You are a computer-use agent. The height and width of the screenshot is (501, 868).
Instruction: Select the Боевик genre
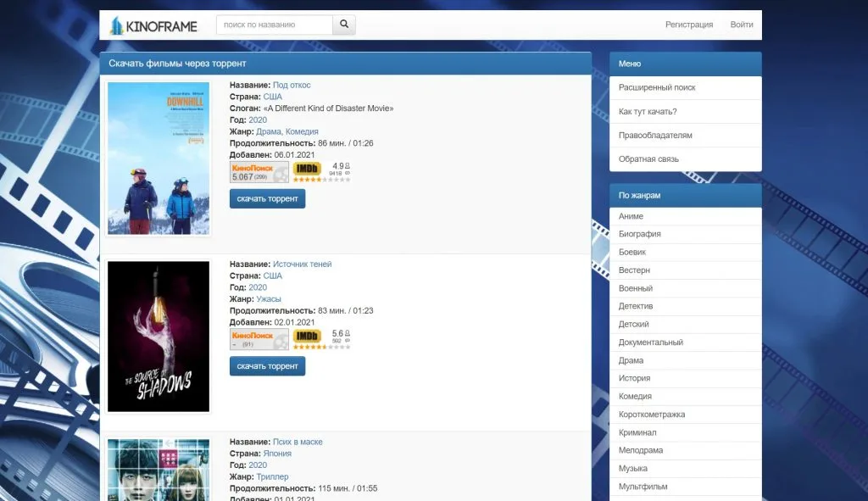click(x=685, y=252)
